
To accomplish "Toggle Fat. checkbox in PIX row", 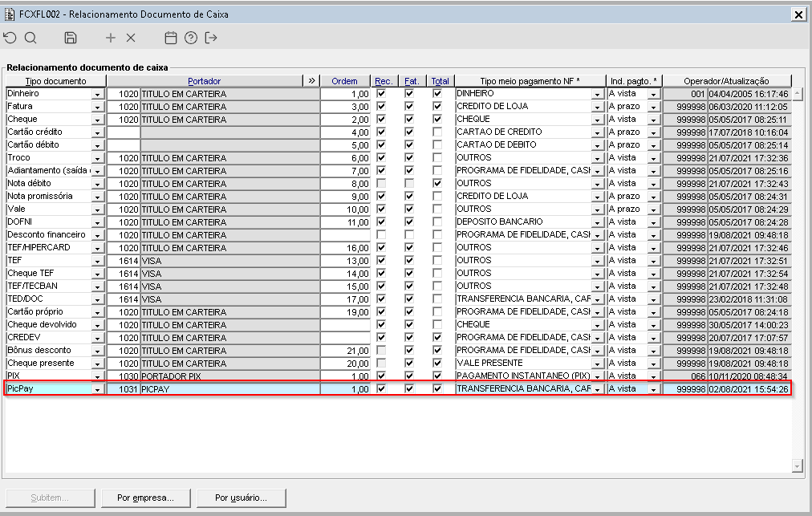I will [409, 376].
